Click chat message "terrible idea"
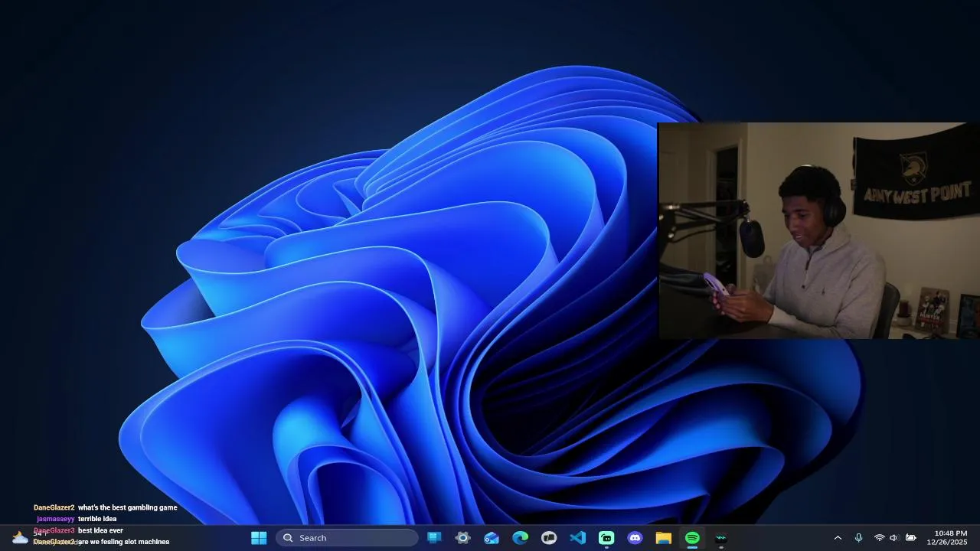The height and width of the screenshot is (551, 980). [97, 519]
